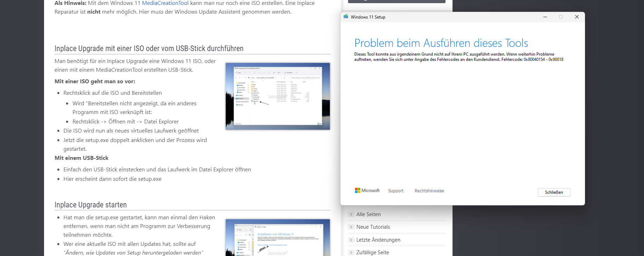
Task: Enlarge the Windows 11 install screenshot thumbnail
Action: pos(278,238)
